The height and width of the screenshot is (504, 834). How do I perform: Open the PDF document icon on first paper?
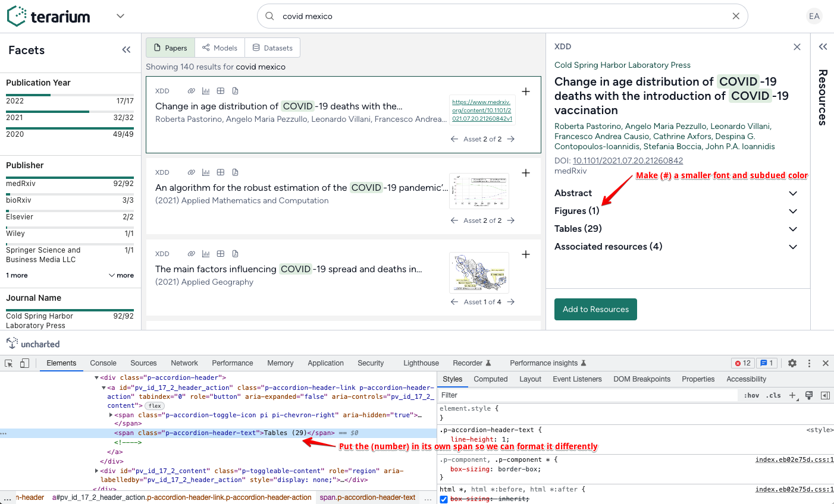pos(235,90)
